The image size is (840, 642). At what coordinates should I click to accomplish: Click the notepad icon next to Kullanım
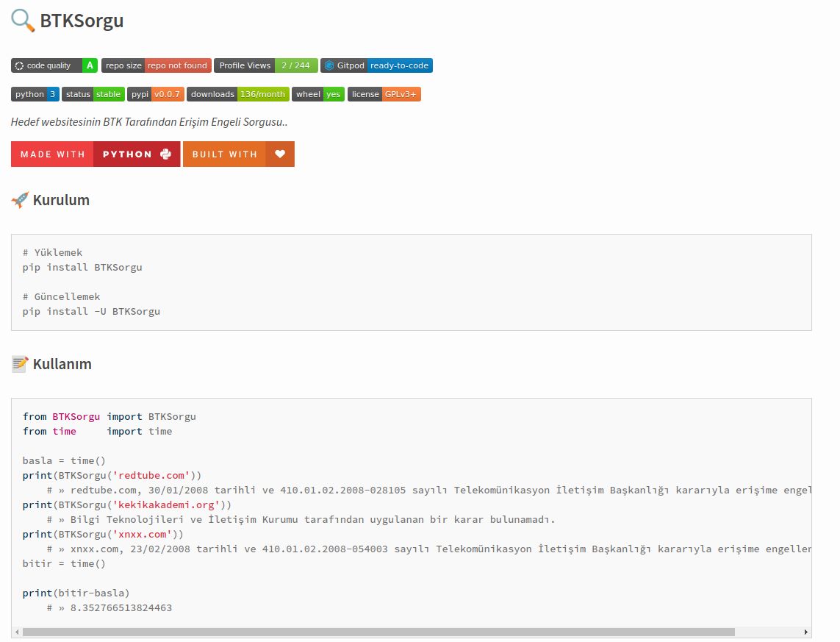[20, 364]
